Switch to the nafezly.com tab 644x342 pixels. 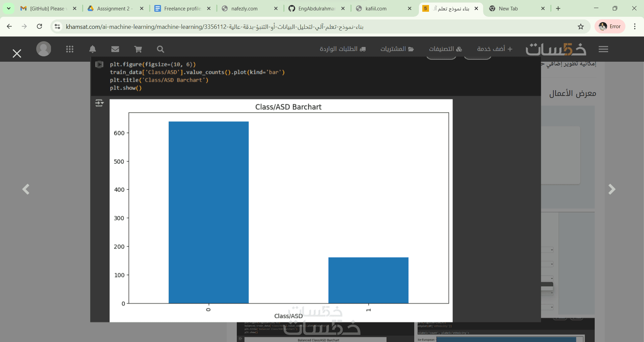250,8
